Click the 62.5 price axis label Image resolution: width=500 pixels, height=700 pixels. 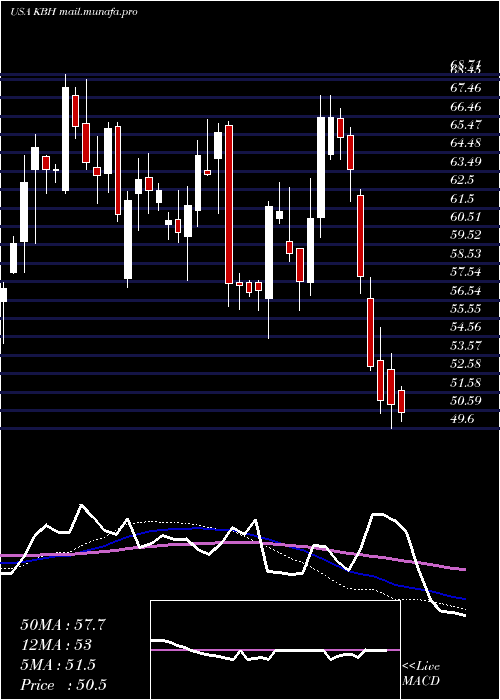462,180
